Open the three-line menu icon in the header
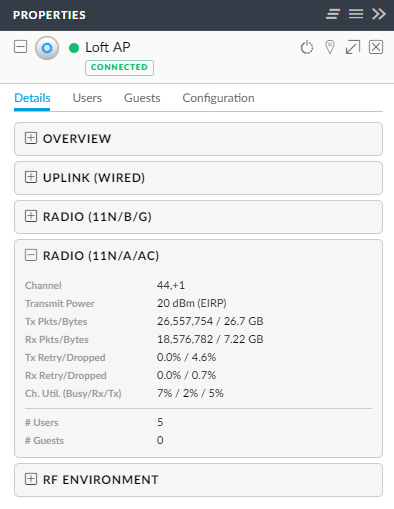The width and height of the screenshot is (394, 509). [x=356, y=14]
